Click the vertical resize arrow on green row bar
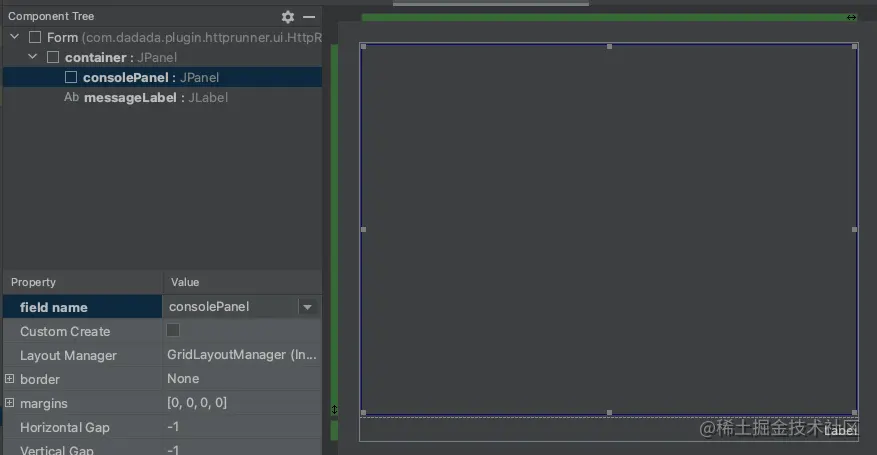This screenshot has width=877, height=455. [x=334, y=410]
